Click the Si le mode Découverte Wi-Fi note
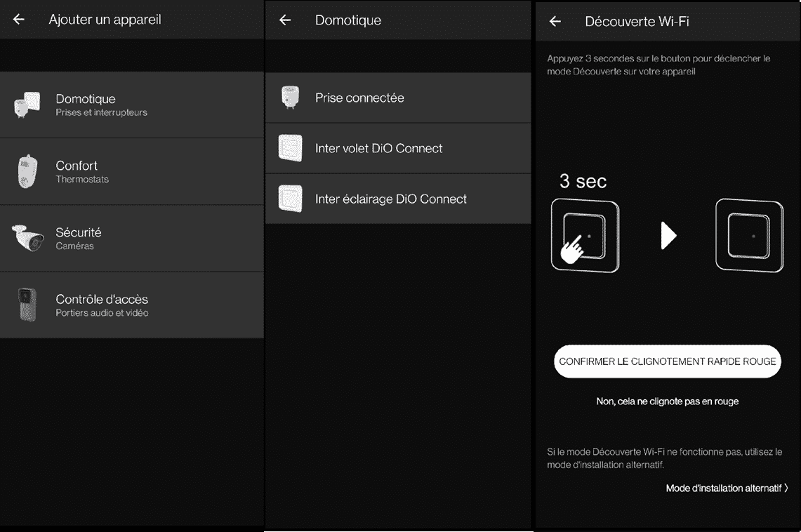 point(664,458)
